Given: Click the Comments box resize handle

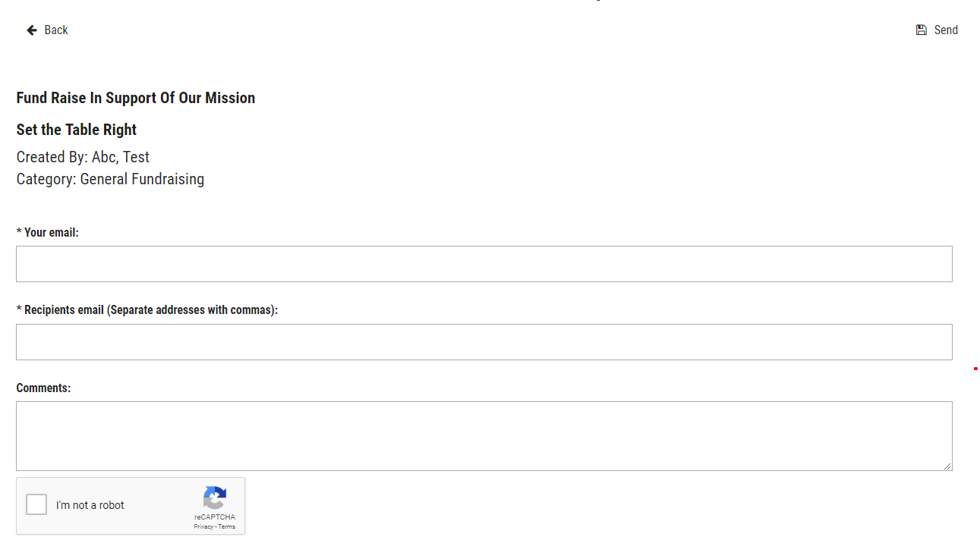Looking at the screenshot, I should [948, 466].
